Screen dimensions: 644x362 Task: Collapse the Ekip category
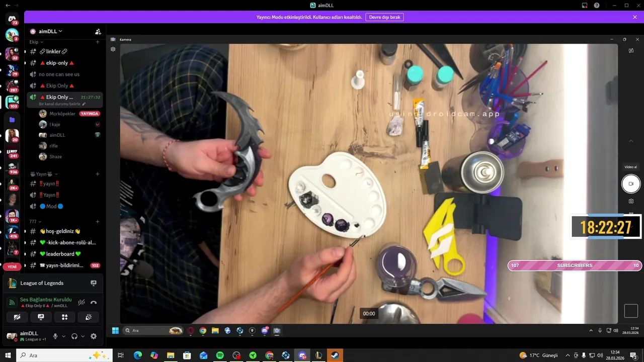[x=36, y=42]
